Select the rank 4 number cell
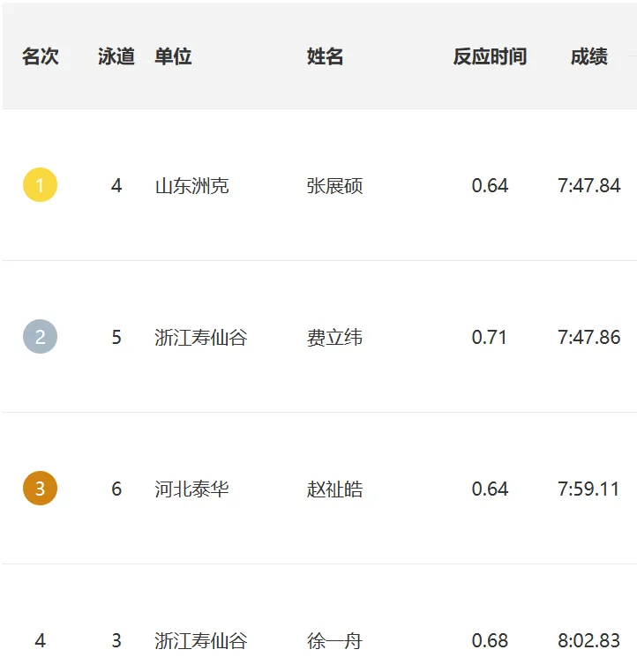Image resolution: width=637 pixels, height=672 pixels. (40, 640)
